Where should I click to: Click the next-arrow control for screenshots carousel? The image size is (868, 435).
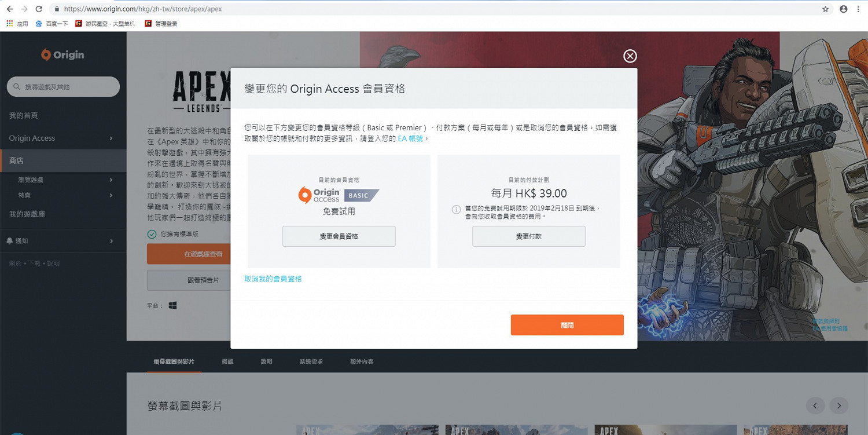tap(838, 405)
